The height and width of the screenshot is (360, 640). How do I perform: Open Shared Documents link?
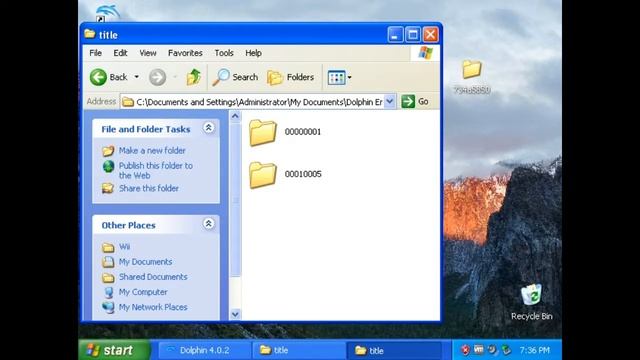[x=153, y=277]
